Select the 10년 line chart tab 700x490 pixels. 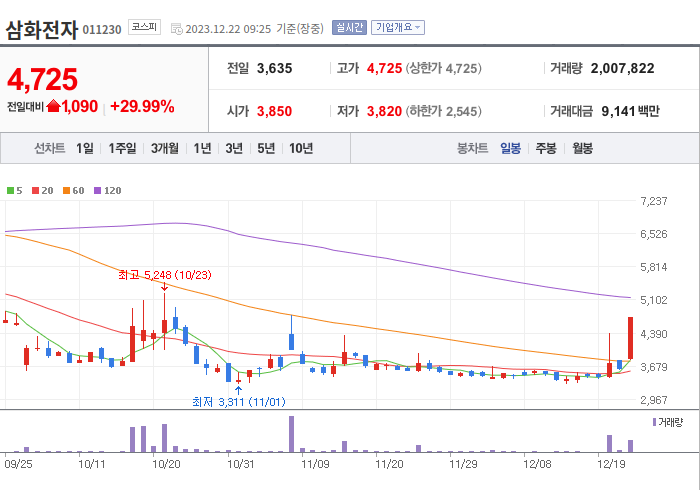point(301,148)
